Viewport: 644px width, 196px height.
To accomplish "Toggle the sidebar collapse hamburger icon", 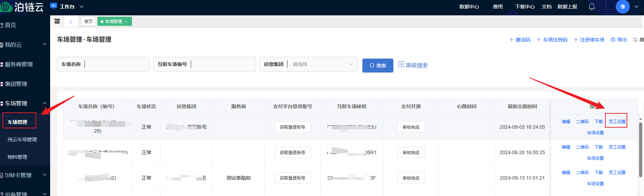I will tap(57, 21).
